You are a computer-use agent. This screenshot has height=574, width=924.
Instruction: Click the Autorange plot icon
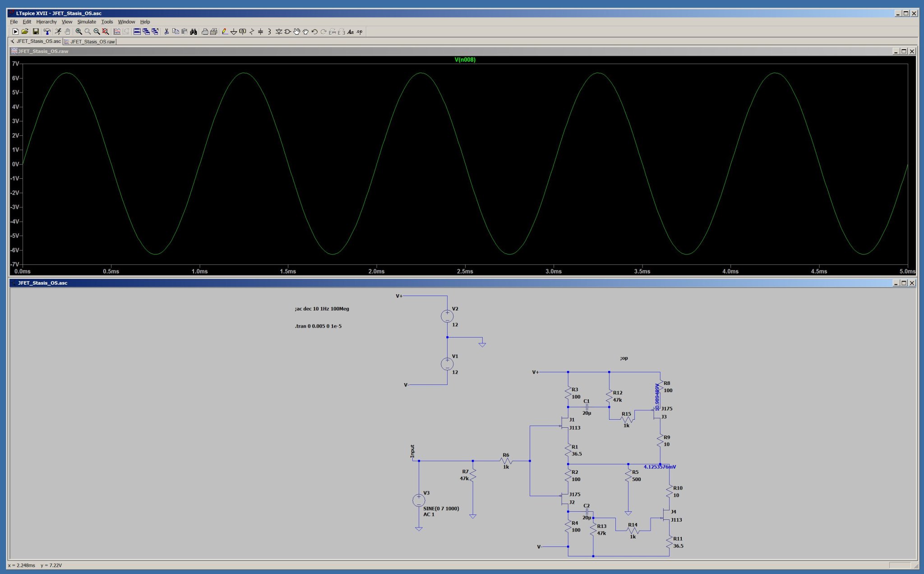117,32
